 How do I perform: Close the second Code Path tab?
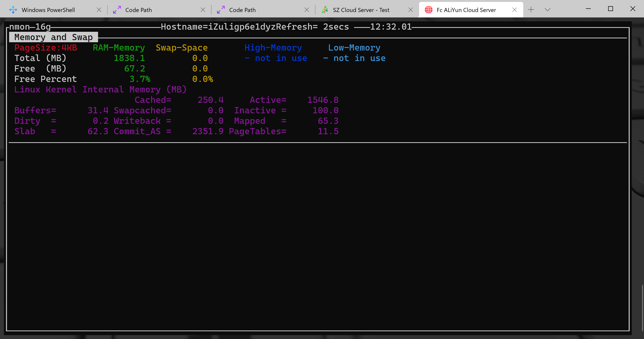[307, 10]
